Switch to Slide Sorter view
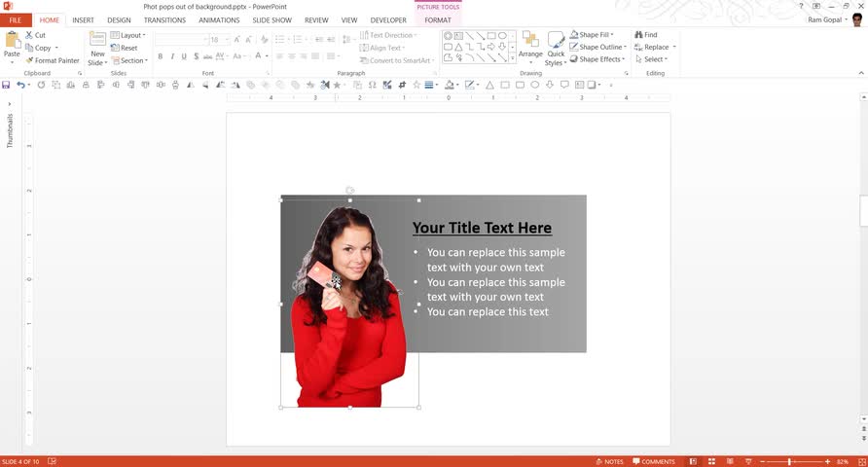The height and width of the screenshot is (467, 868). pyautogui.click(x=712, y=461)
